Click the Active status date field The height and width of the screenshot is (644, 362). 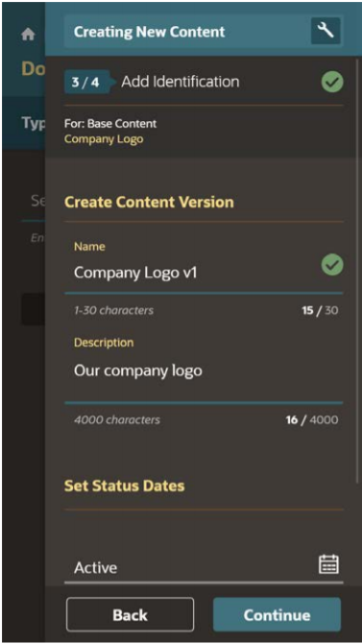204,567
